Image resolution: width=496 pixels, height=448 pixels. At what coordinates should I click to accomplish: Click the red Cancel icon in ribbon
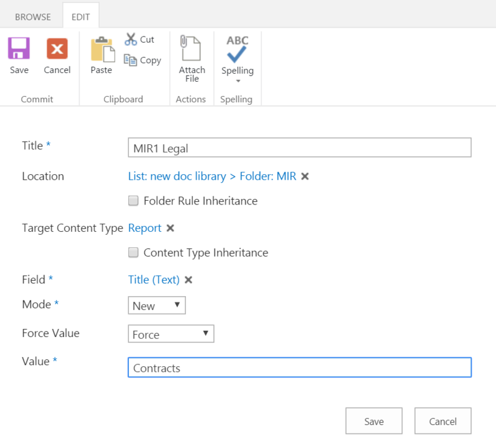tap(57, 49)
